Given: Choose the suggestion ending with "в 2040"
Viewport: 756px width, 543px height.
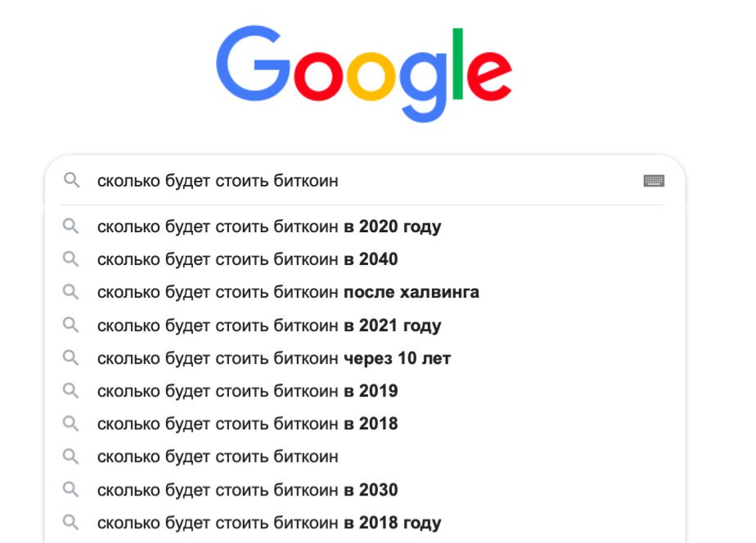Looking at the screenshot, I should coord(247,260).
